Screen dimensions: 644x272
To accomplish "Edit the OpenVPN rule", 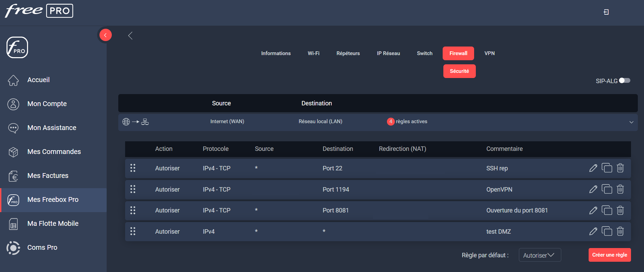I will point(593,189).
